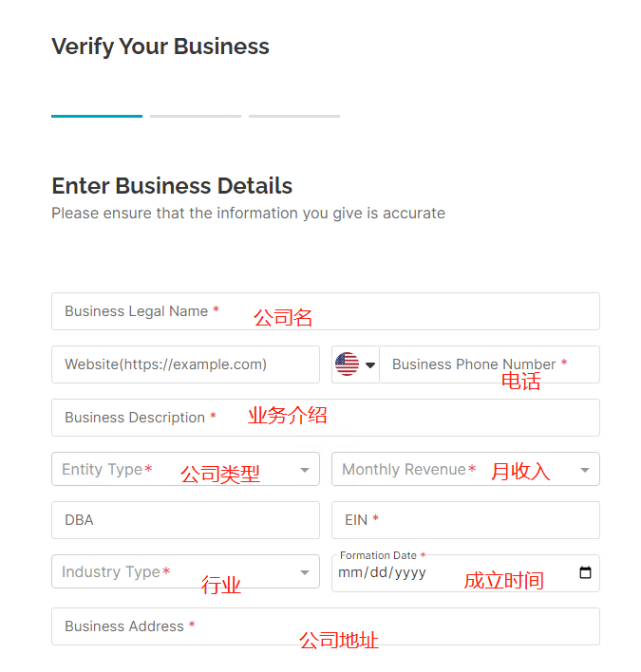The height and width of the screenshot is (672, 641).
Task: Focus the EIN input field
Action: click(x=465, y=520)
